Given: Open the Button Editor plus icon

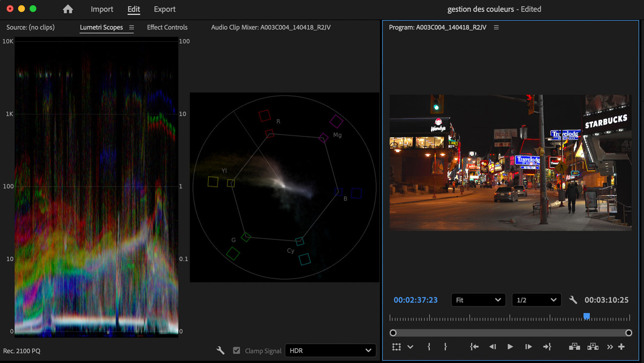Looking at the screenshot, I should point(622,347).
